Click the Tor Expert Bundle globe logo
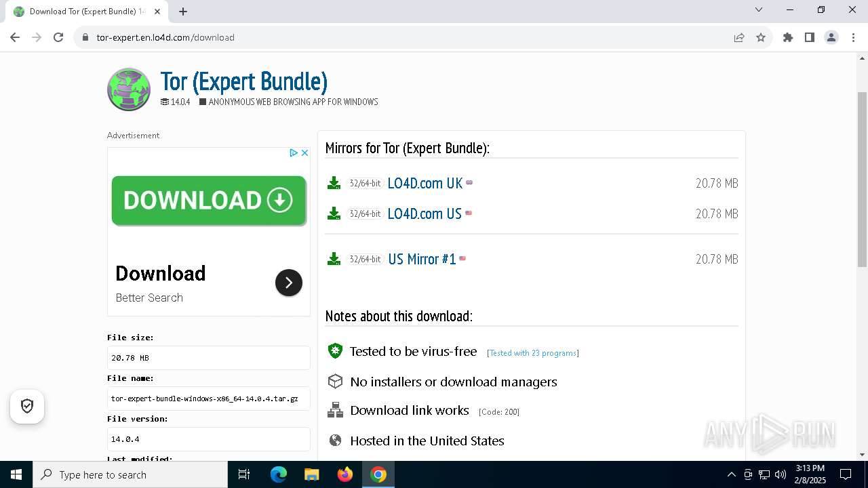The image size is (868, 488). [129, 89]
